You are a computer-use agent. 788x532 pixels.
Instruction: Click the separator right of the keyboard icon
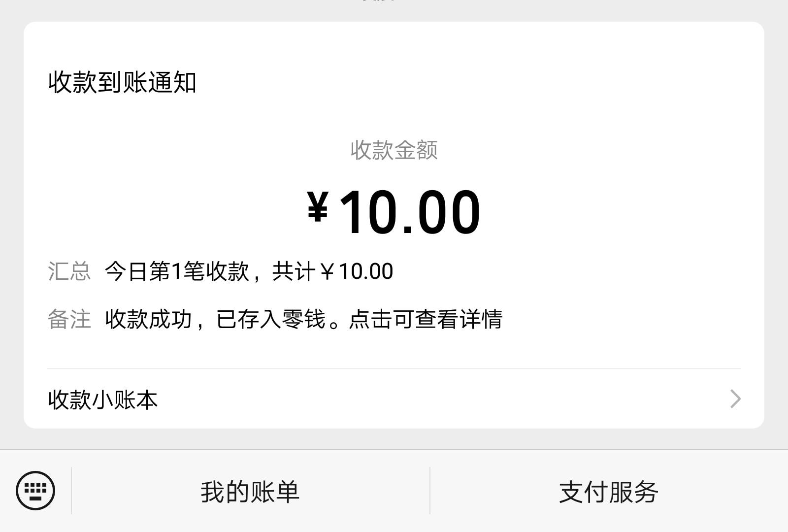pos(71,491)
